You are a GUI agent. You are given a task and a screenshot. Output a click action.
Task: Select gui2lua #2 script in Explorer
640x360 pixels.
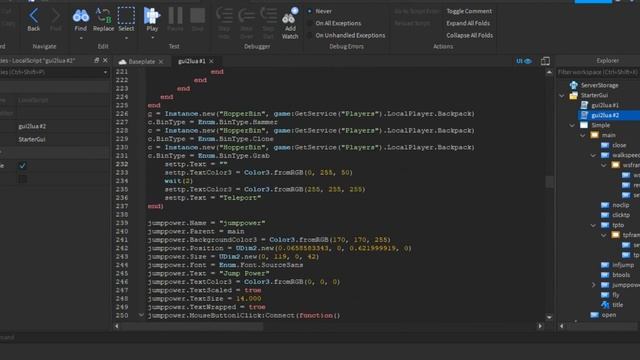(x=604, y=116)
